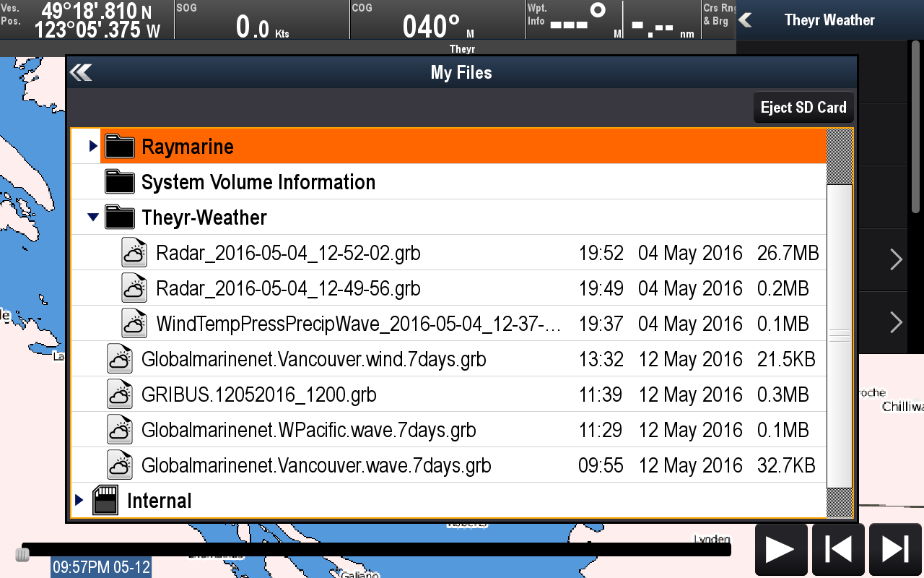Click weather icon of Radar_2016-05-04_12-49-56.grb
924x578 pixels.
point(134,288)
